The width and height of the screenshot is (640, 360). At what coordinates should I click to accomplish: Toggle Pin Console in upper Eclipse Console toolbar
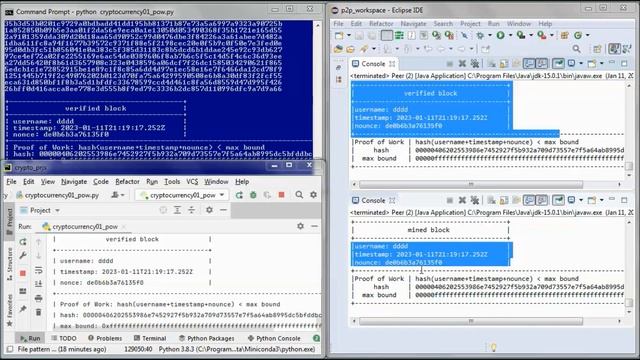click(x=558, y=64)
